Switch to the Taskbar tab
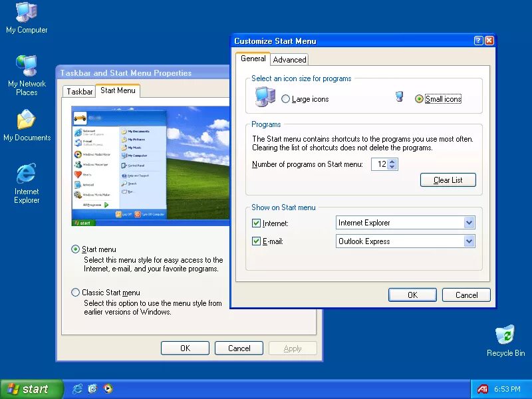The image size is (532, 399). tap(78, 91)
